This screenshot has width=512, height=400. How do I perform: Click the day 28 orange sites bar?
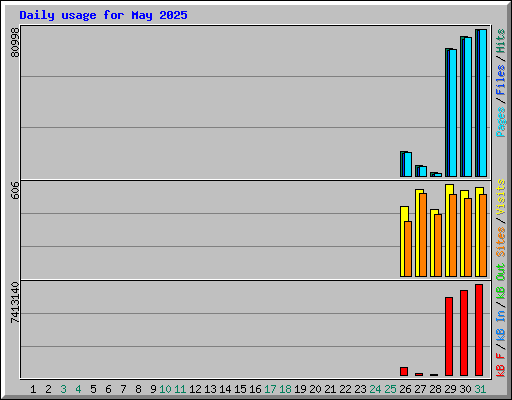click(x=438, y=245)
